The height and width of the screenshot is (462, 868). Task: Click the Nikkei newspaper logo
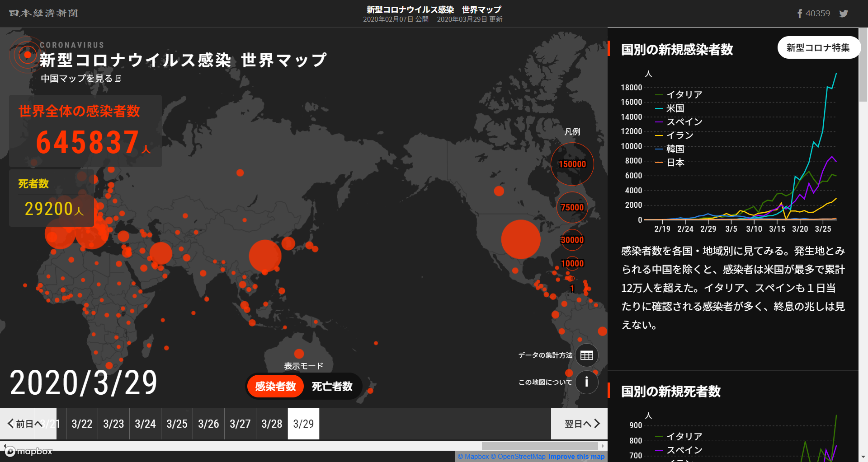pos(43,13)
